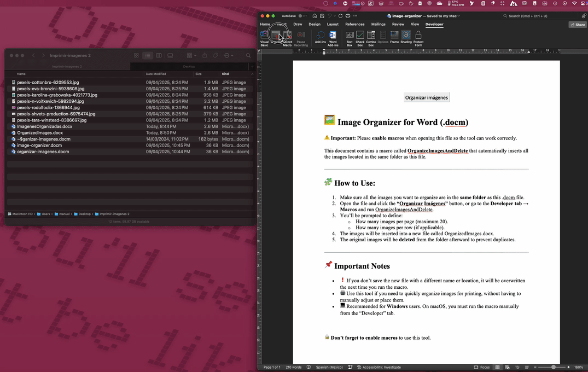Viewport: 588px width, 372px height.
Task: Open the Finder actions menu
Action: (227, 55)
